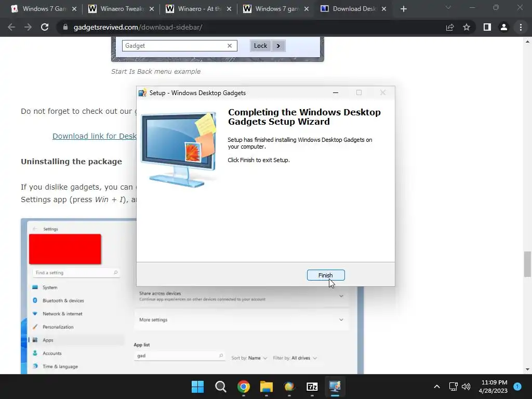The width and height of the screenshot is (532, 399).
Task: Go forward in browser history
Action: click(x=28, y=27)
